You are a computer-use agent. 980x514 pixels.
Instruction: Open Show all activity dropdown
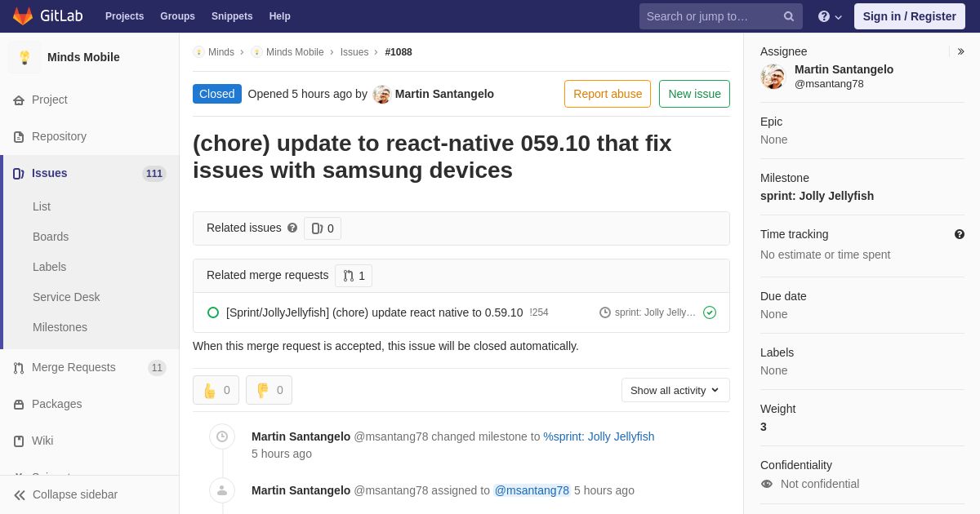[x=675, y=390]
